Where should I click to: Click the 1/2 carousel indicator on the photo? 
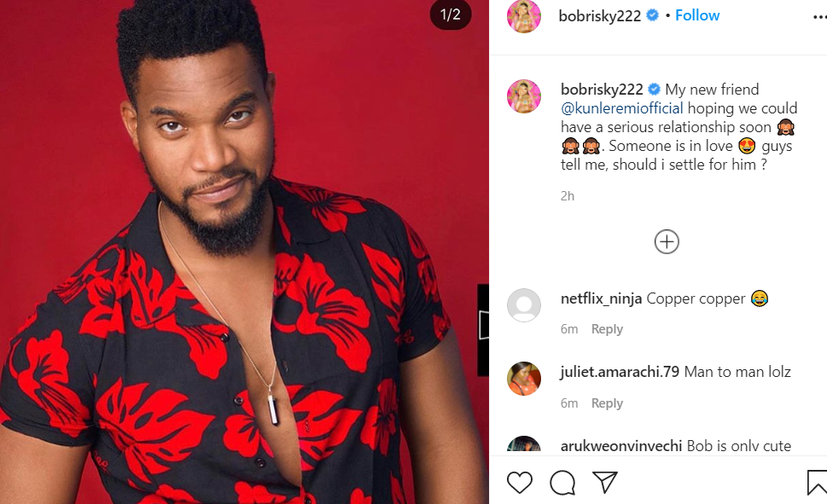[x=450, y=14]
